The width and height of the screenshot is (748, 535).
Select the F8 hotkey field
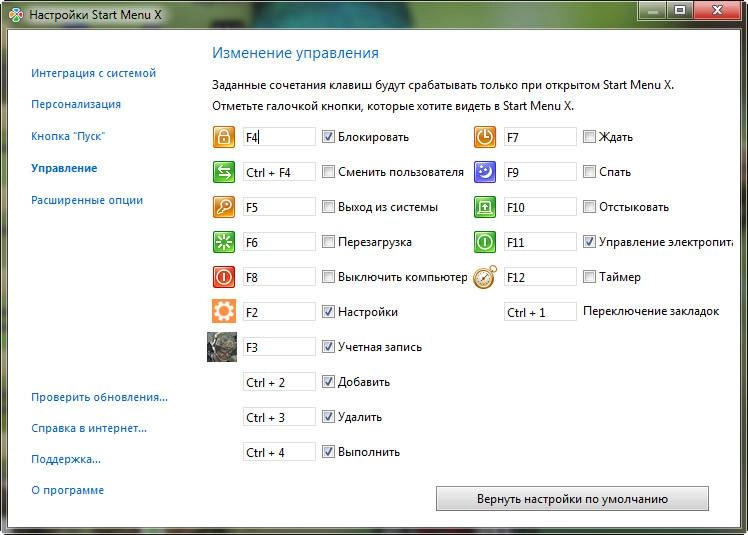279,277
